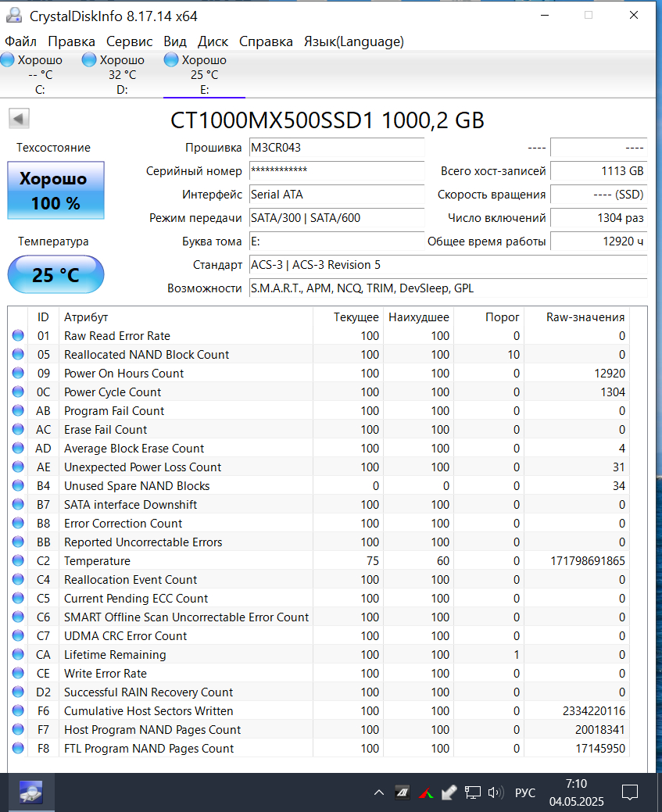Click status icon for Lifetime Remaining
Screen dimensions: 662x812
pyautogui.click(x=18, y=654)
